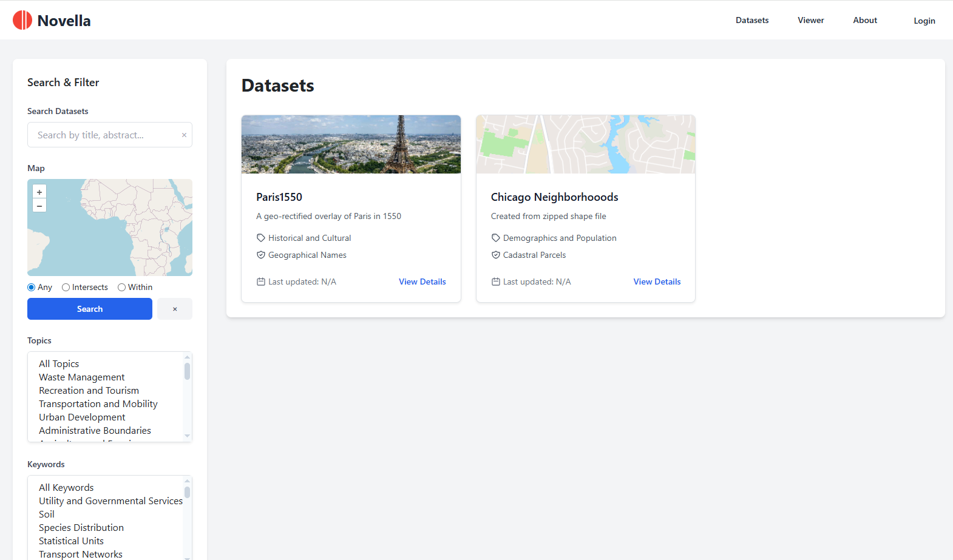Zoom in on the map
The height and width of the screenshot is (560, 953).
39,192
